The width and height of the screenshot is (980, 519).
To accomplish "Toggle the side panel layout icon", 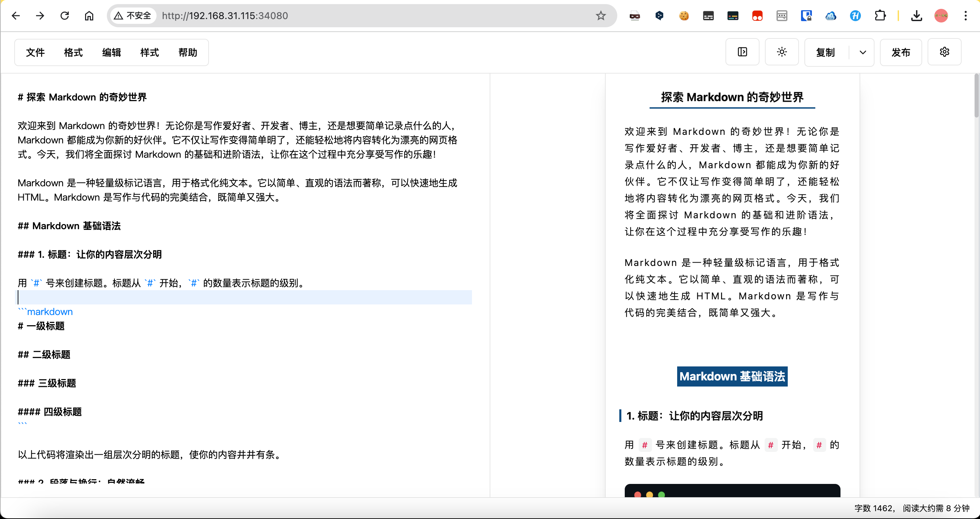I will tap(742, 52).
